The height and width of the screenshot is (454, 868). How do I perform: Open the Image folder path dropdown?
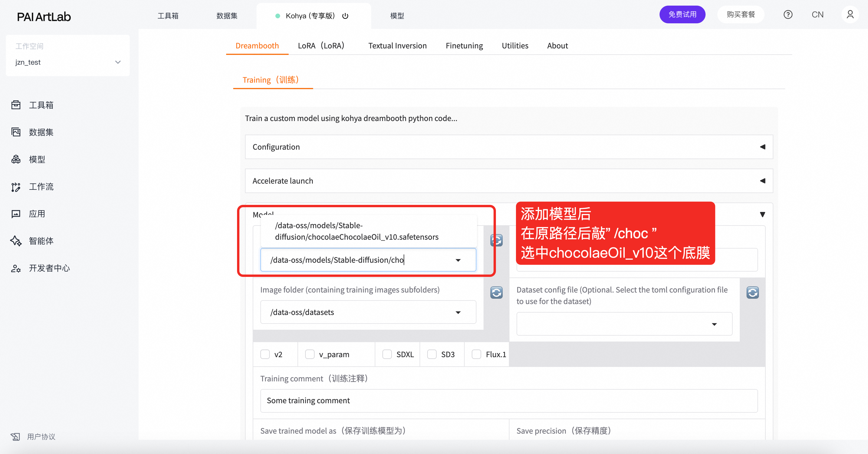click(458, 312)
